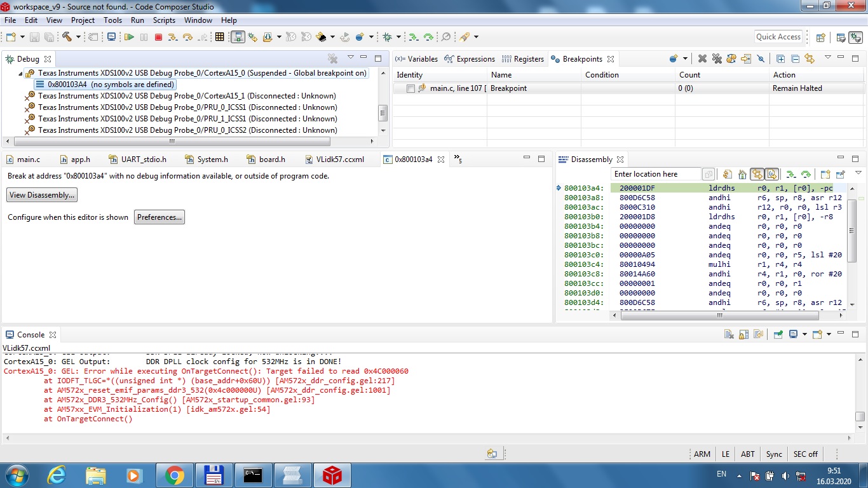This screenshot has height=488, width=868.
Task: Expand all entries in the Breakpoints view
Action: click(781, 58)
